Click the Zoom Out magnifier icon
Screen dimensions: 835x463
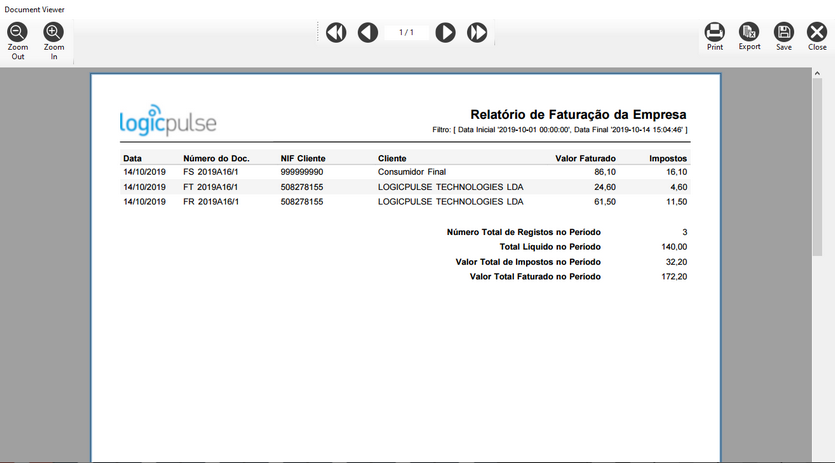point(18,33)
